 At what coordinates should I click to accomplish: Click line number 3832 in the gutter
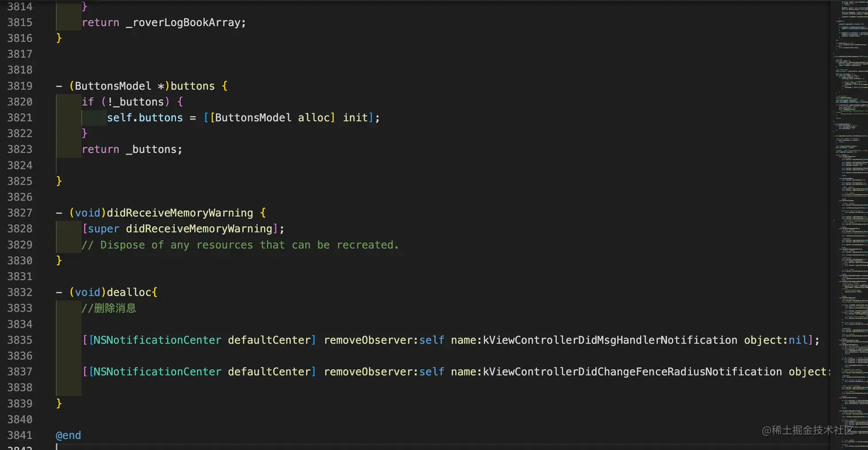[x=20, y=292]
